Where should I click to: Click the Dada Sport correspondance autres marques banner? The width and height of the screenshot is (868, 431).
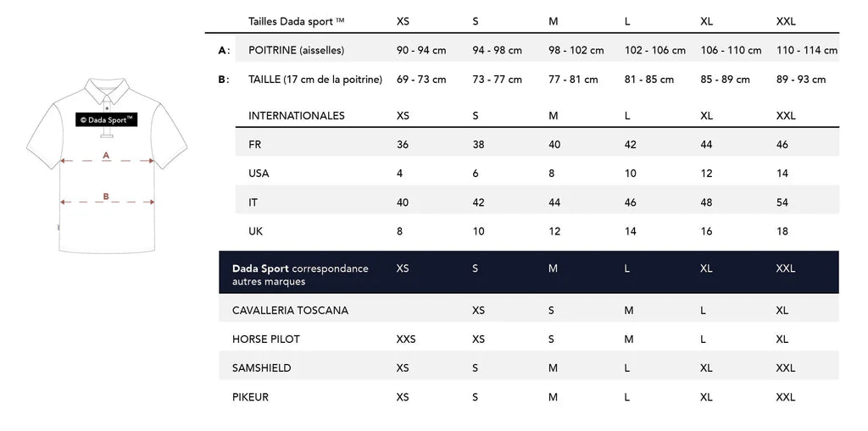[x=529, y=272]
